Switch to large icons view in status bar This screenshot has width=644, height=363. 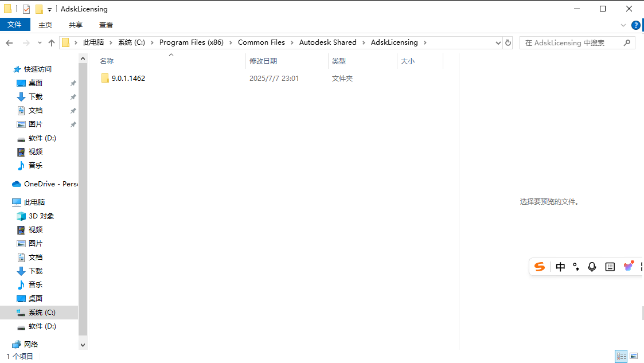pos(634,356)
